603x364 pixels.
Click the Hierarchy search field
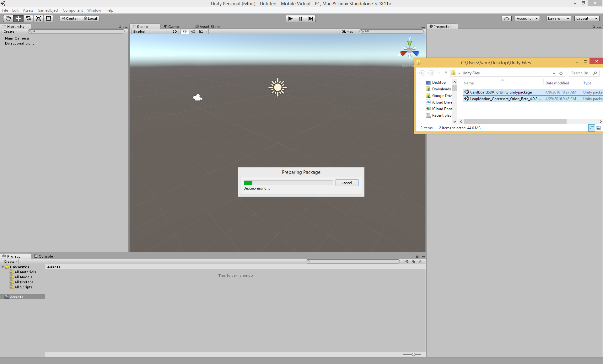[x=76, y=31]
